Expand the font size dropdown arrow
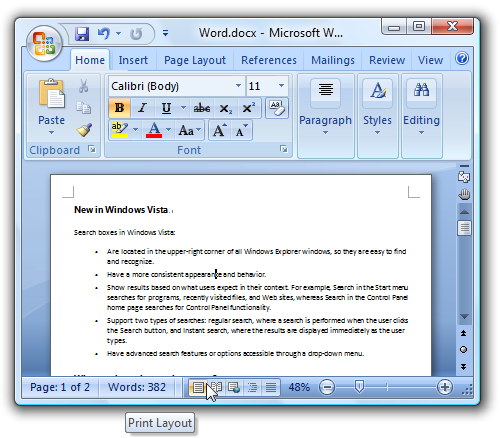 [281, 86]
